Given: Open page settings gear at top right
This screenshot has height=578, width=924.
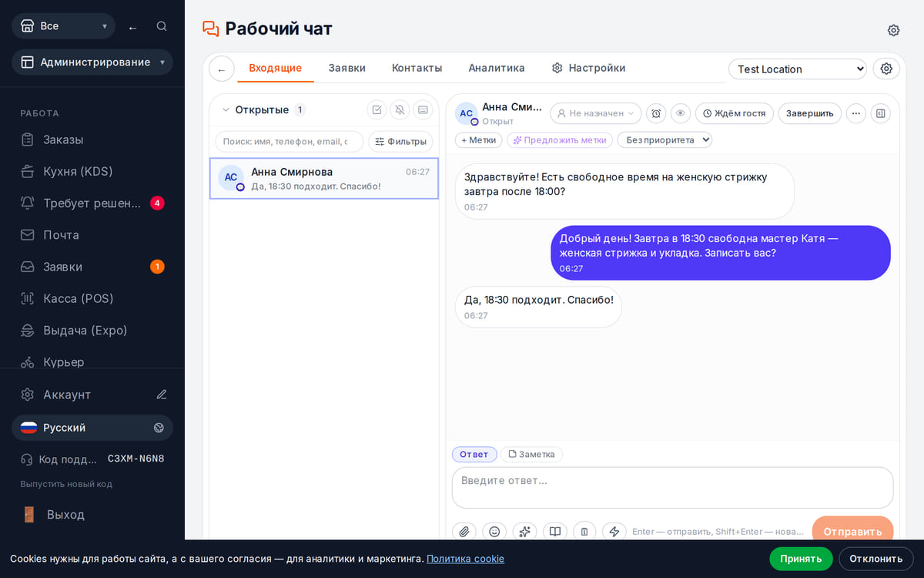Looking at the screenshot, I should click(893, 30).
